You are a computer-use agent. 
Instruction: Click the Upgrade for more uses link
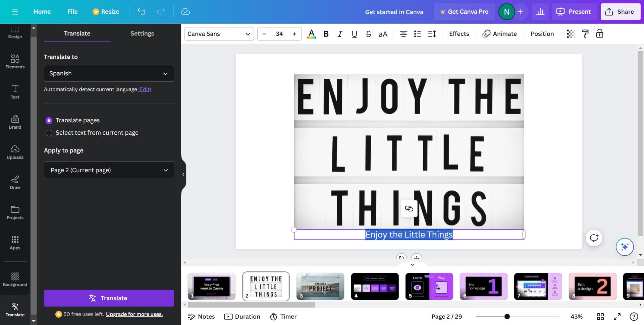point(134,314)
